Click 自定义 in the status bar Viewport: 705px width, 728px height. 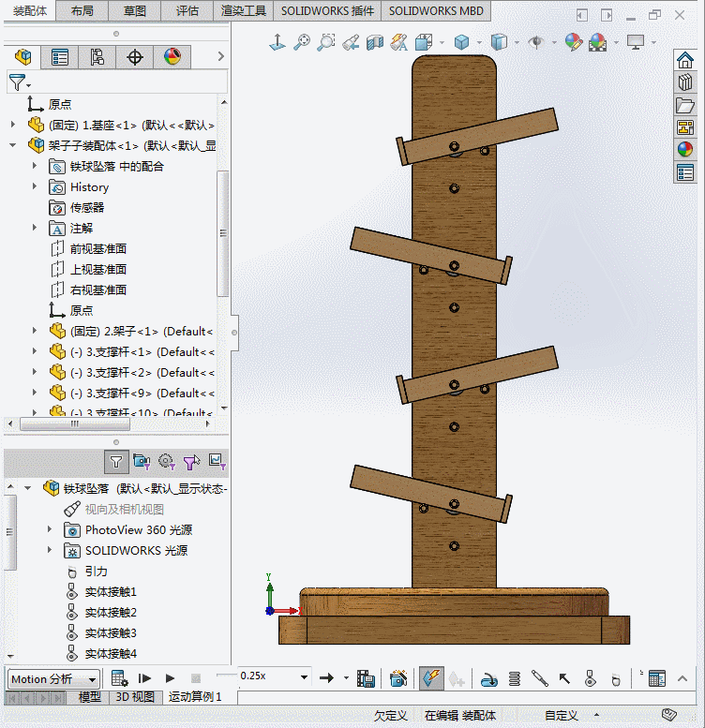[x=561, y=716]
